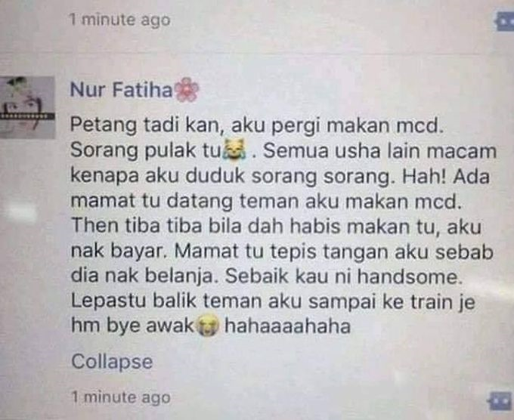Open Nur Fatiha's profile picture
This screenshot has width=514, height=420.
tap(27, 107)
